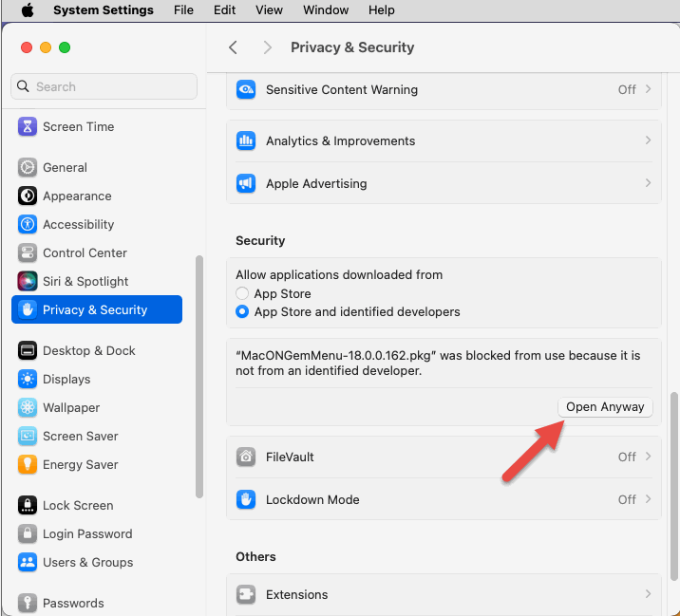The width and height of the screenshot is (680, 616).
Task: Open the Wallpaper icon in sidebar
Action: pyautogui.click(x=28, y=407)
